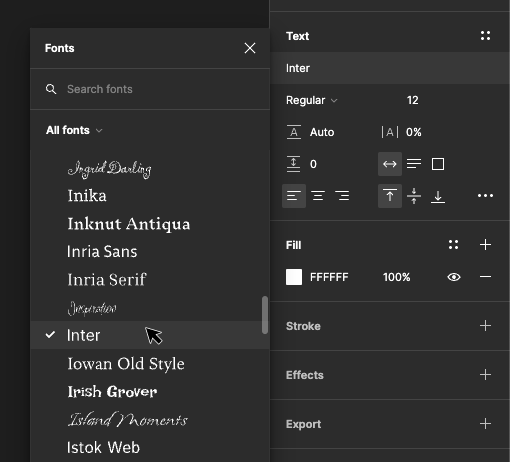Add a stroke
This screenshot has height=462, width=510.
click(x=485, y=326)
